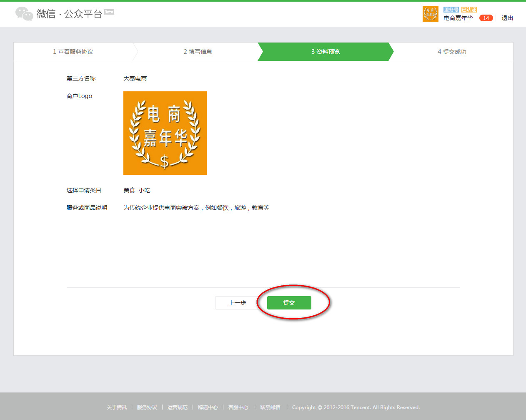Open the 微信·公众平台 home title

coord(69,14)
